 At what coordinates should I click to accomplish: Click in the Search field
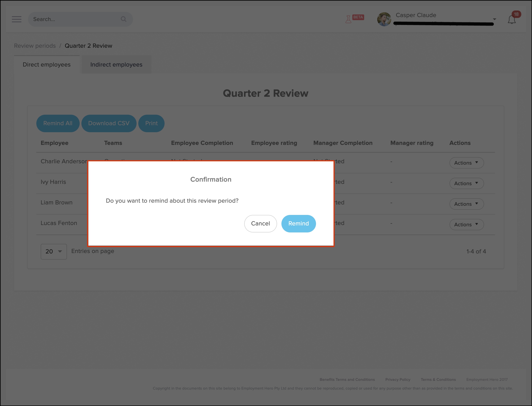(x=75, y=19)
